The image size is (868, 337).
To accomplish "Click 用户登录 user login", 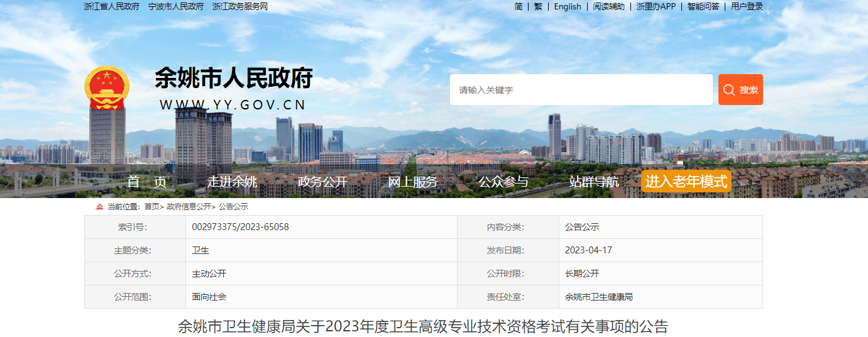I will pos(747,6).
